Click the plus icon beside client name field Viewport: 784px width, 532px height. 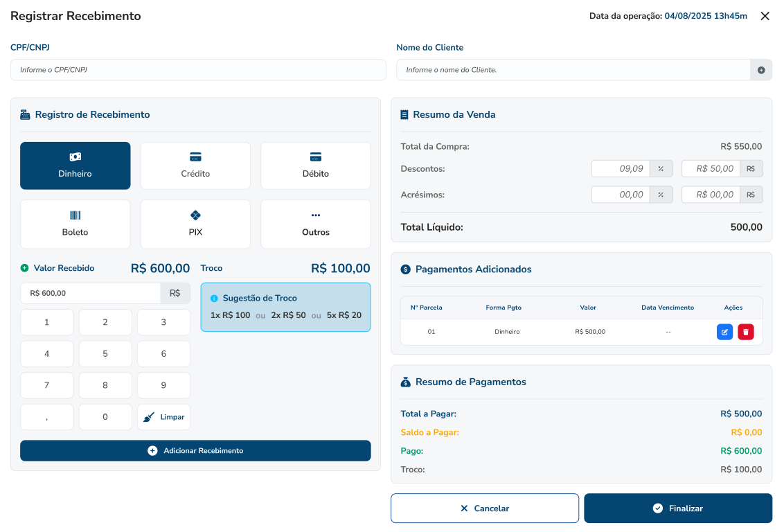tap(761, 70)
